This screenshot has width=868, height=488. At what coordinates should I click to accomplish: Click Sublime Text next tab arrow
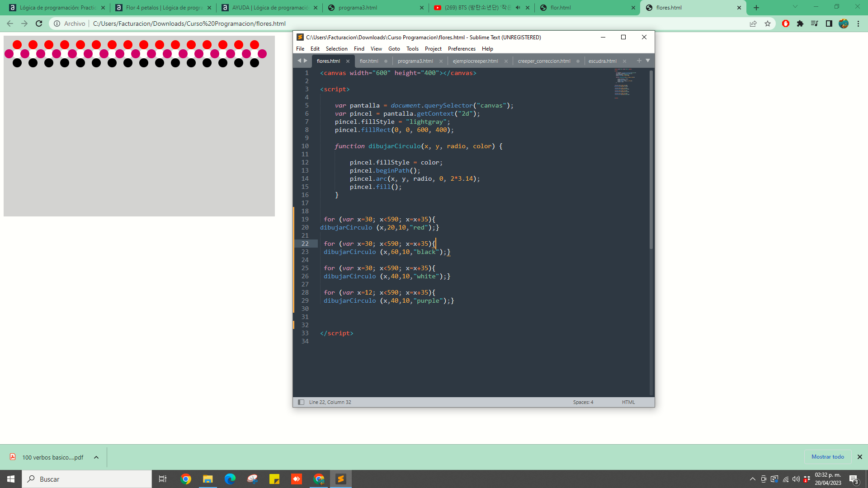(306, 61)
